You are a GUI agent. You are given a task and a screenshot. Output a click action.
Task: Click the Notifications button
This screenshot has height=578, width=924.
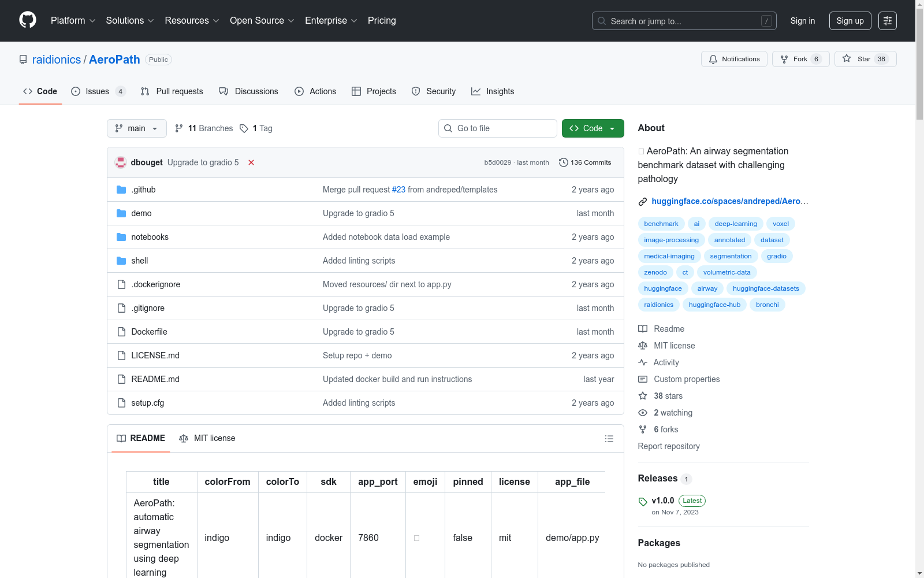[x=735, y=59]
